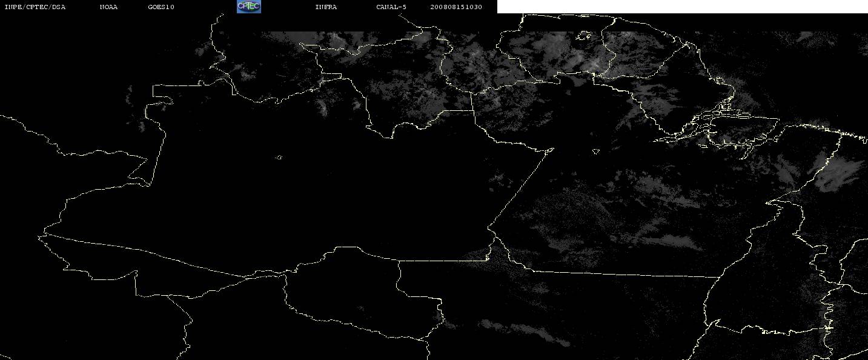Click the NOAA header text

coord(108,7)
